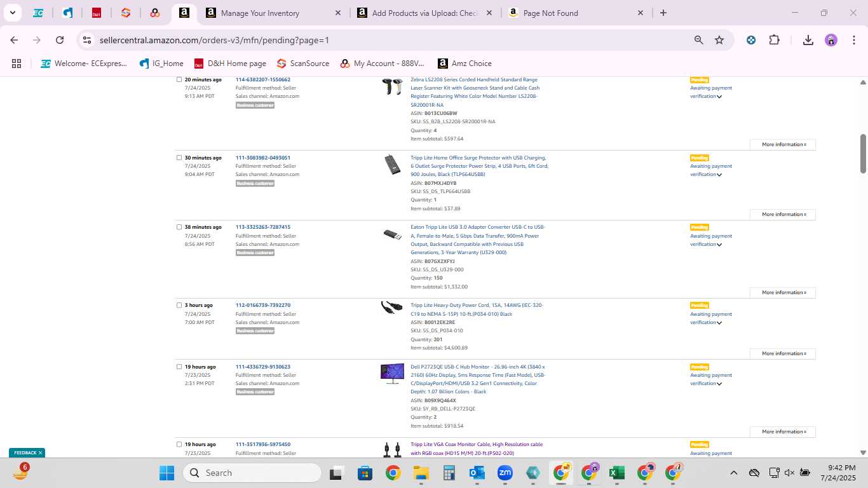The image size is (868, 488).
Task: Open Microsoft Store from the taskbar
Action: click(x=365, y=473)
